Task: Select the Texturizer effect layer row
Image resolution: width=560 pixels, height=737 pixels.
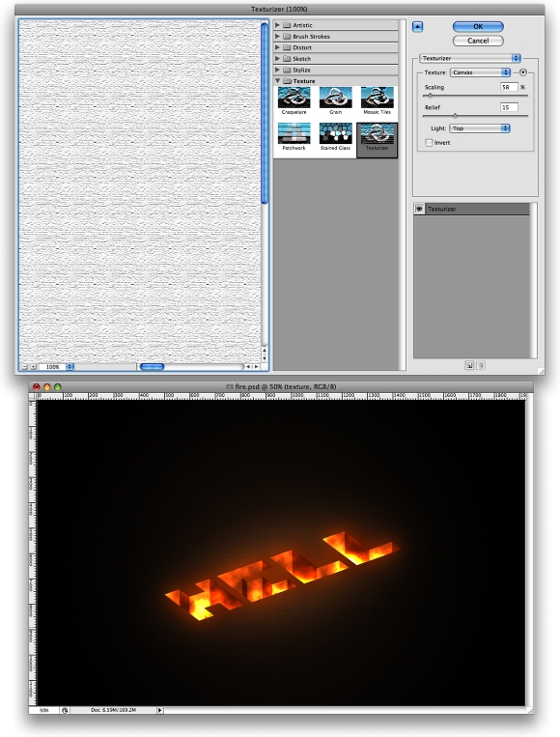Action: [472, 210]
